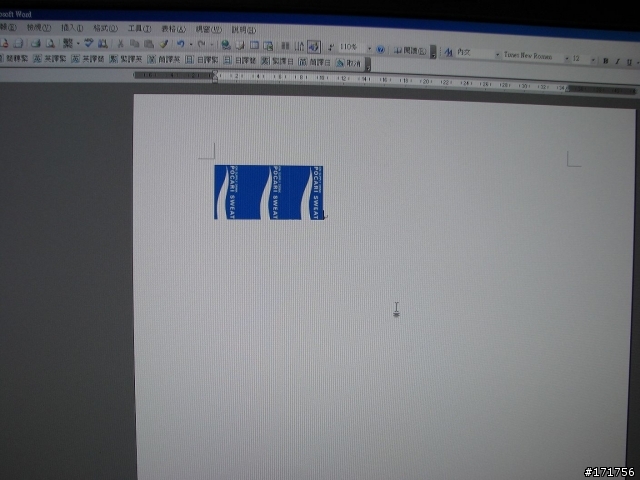Toggle Underline formatting
This screenshot has width=640, height=480.
tap(629, 62)
